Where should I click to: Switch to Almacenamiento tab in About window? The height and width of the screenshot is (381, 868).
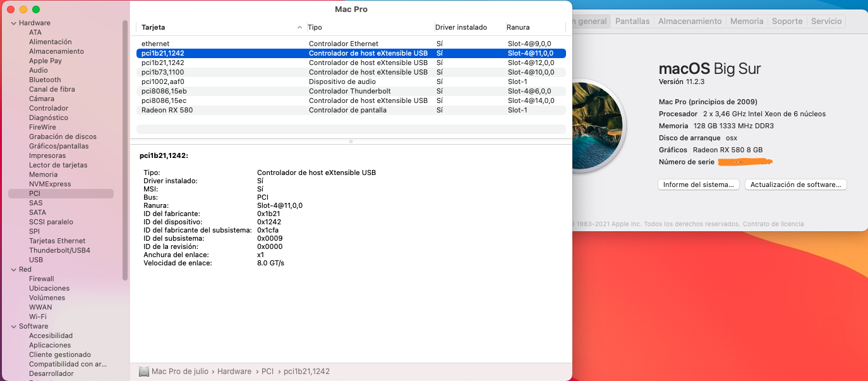point(690,21)
